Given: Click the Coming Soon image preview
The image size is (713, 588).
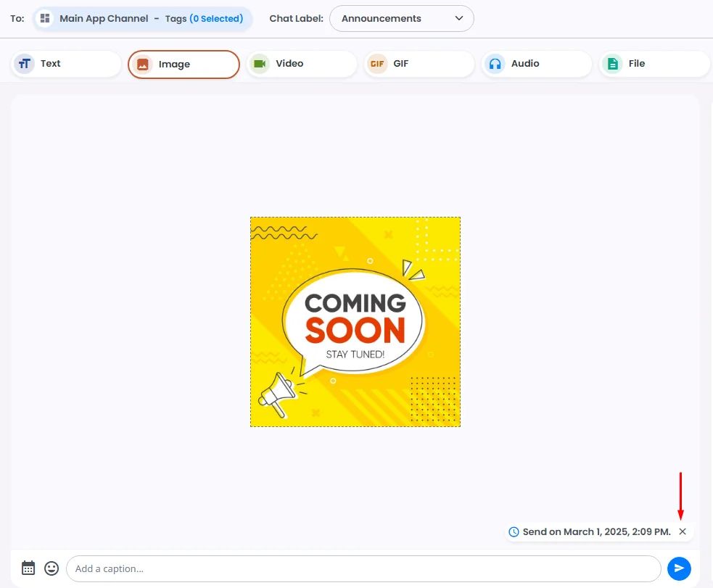Looking at the screenshot, I should (355, 322).
